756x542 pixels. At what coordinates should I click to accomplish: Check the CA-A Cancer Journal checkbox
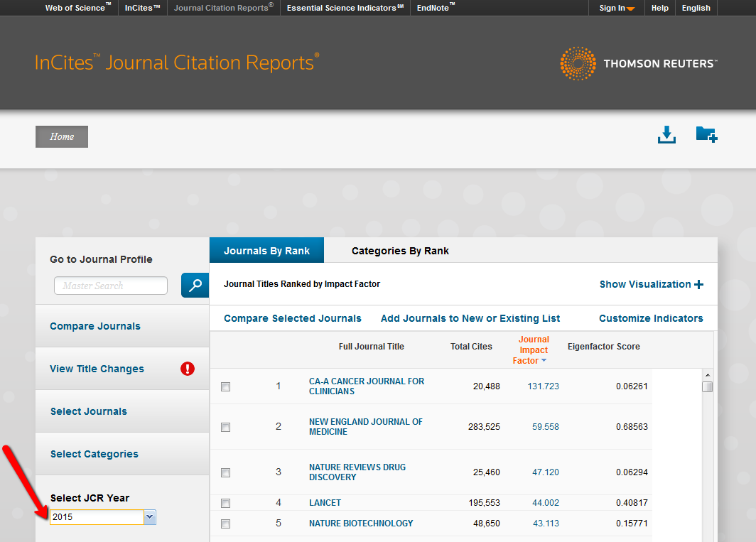click(x=226, y=386)
